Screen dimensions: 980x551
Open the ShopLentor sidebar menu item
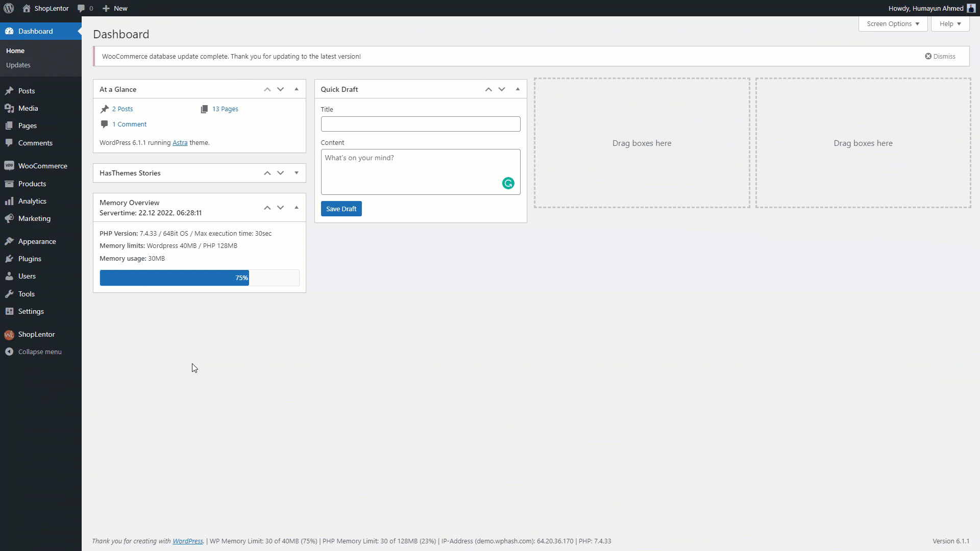click(36, 334)
